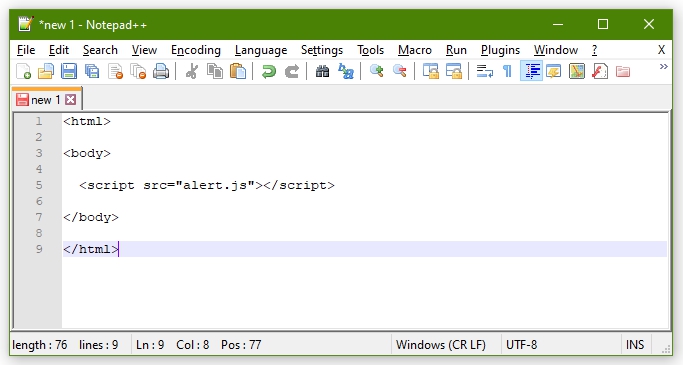Viewport: 683px width, 365px height.
Task: Click line number 5 in margin
Action: pyautogui.click(x=39, y=185)
